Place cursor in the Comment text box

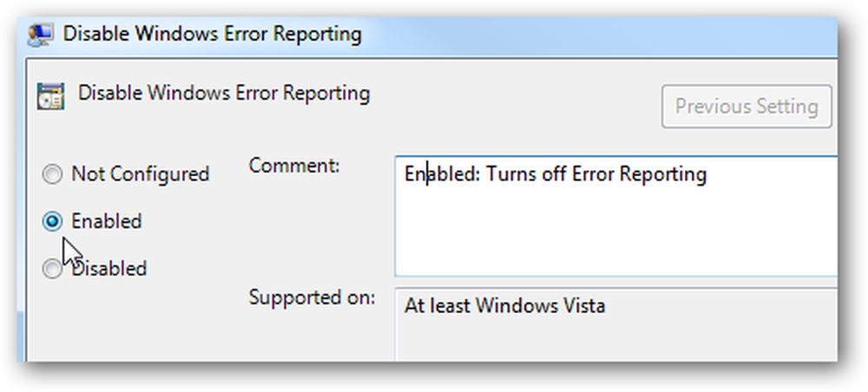click(615, 216)
